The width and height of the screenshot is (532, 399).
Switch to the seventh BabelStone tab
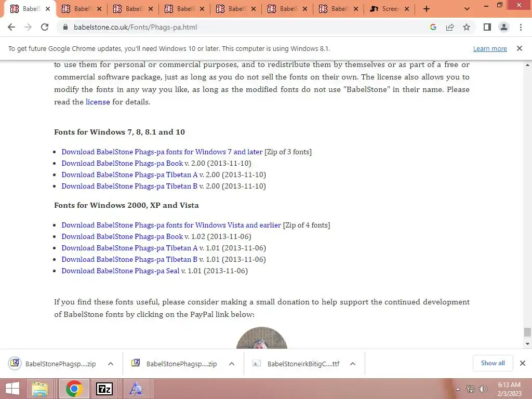339,9
